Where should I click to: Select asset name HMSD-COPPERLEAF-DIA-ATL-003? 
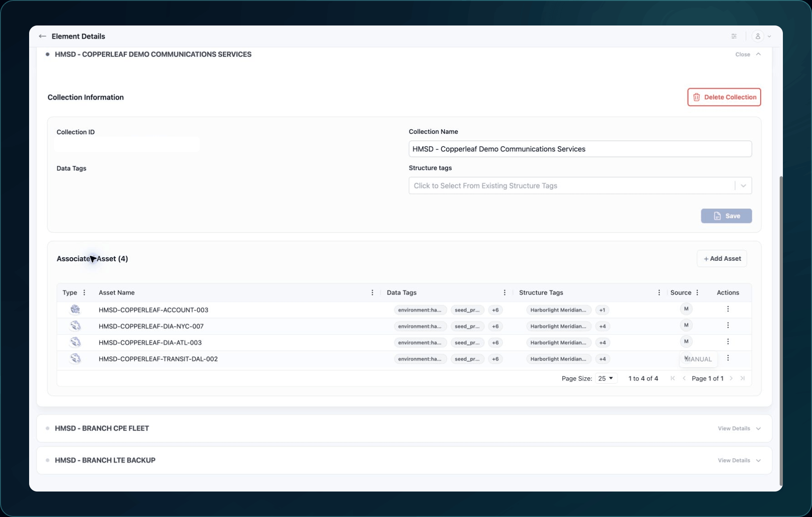click(150, 343)
